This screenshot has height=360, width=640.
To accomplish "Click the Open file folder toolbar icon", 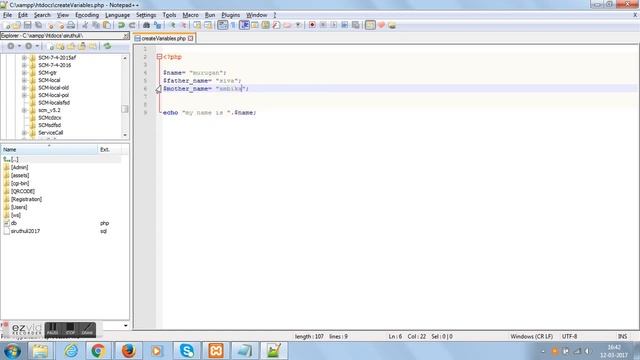I will click(16, 25).
